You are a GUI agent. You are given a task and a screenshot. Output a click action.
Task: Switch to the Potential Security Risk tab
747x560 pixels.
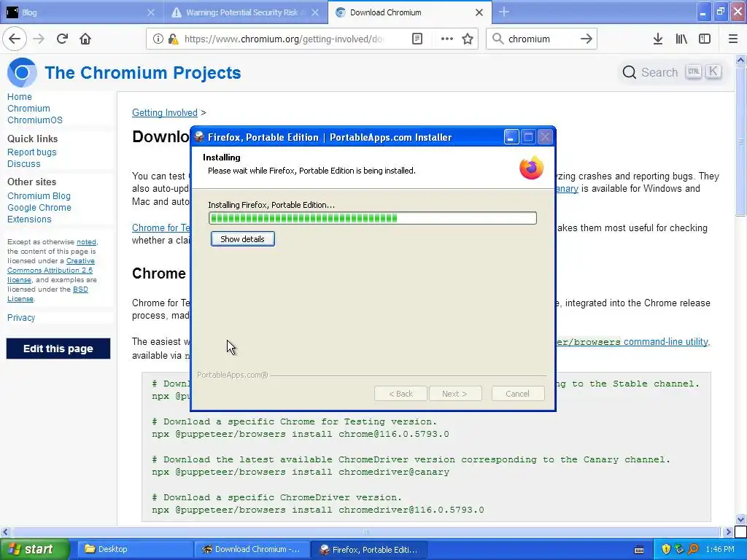(x=245, y=12)
